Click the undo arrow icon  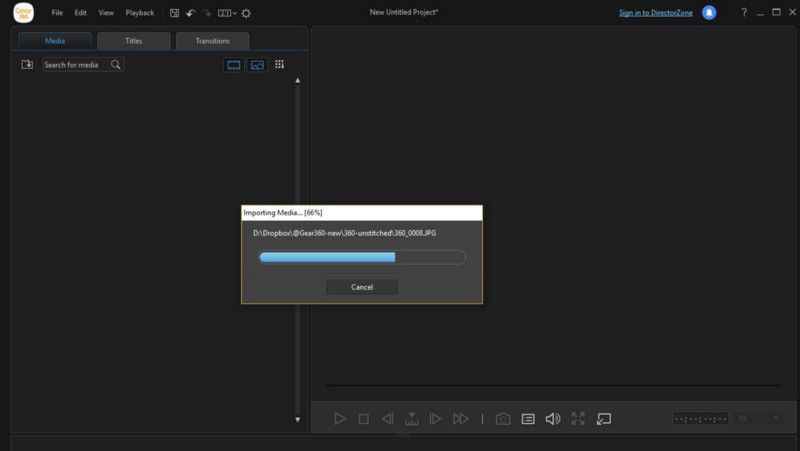click(190, 13)
